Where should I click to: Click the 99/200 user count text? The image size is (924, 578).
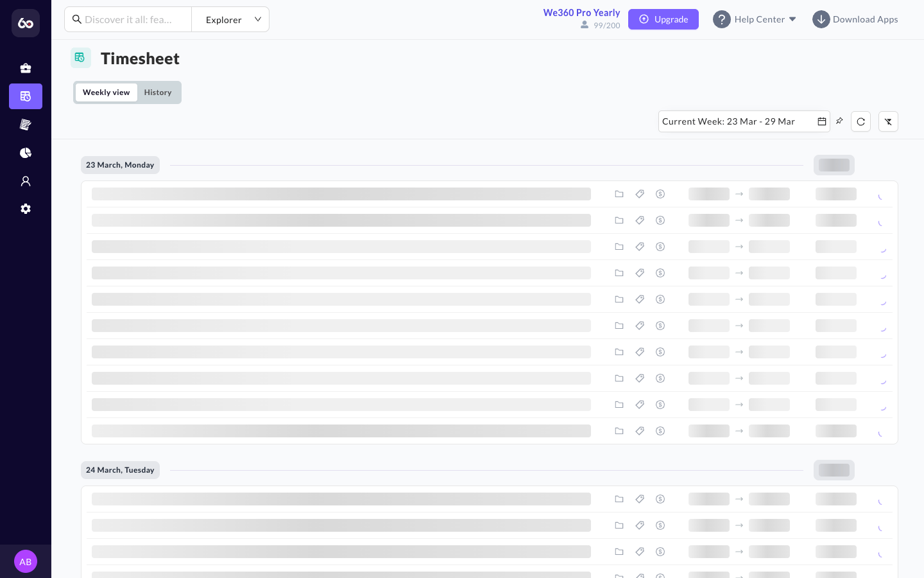click(607, 26)
